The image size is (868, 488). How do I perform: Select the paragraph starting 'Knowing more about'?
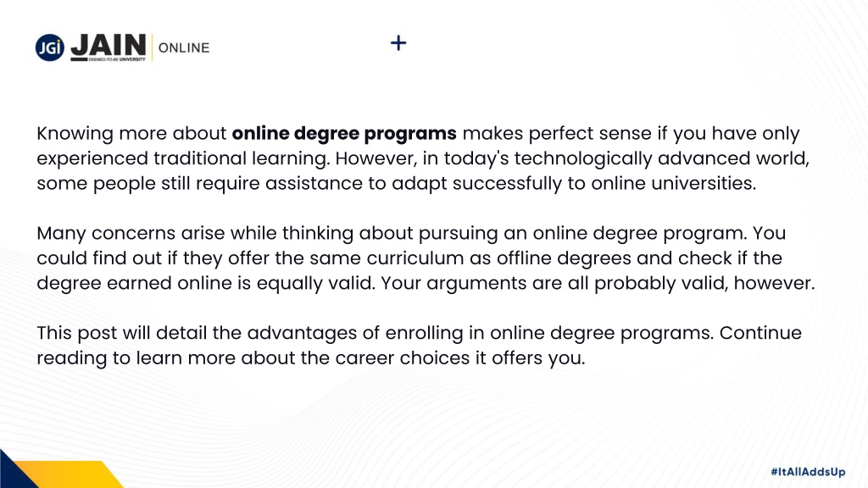click(x=423, y=158)
